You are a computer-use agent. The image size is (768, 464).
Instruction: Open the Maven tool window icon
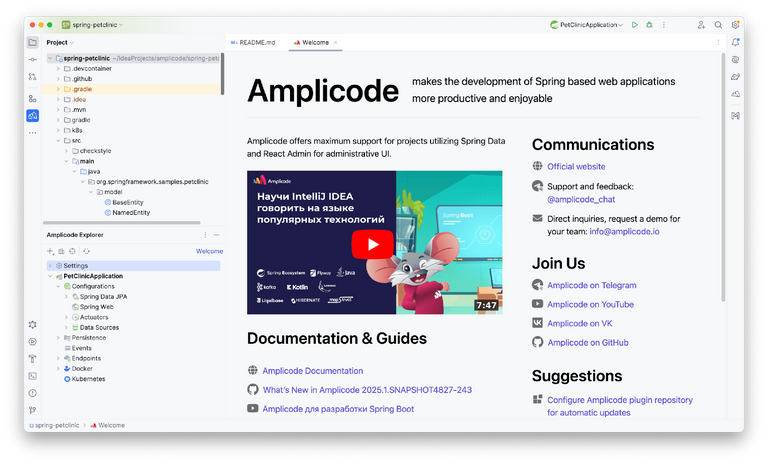[736, 116]
